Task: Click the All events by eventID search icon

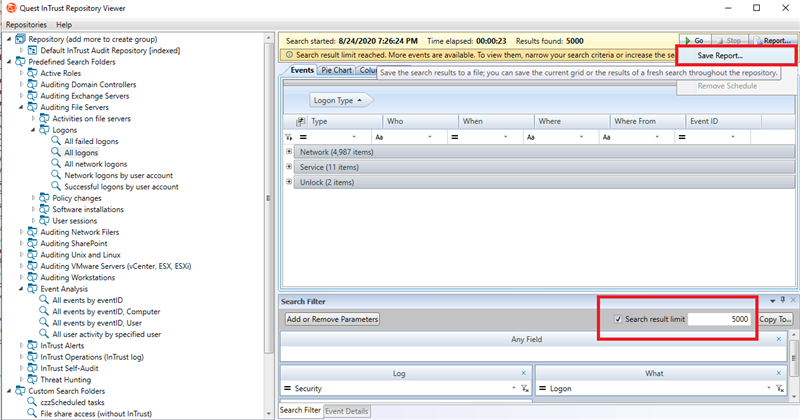Action: pyautogui.click(x=44, y=300)
